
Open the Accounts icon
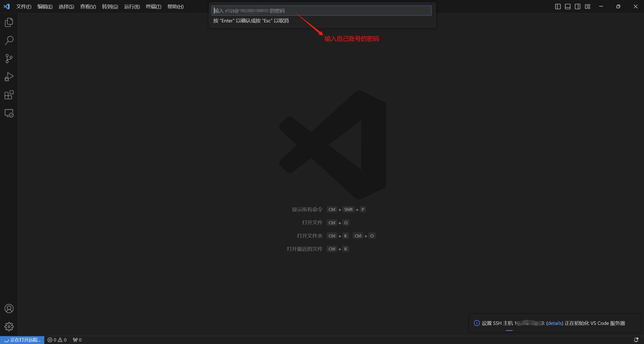tap(9, 309)
